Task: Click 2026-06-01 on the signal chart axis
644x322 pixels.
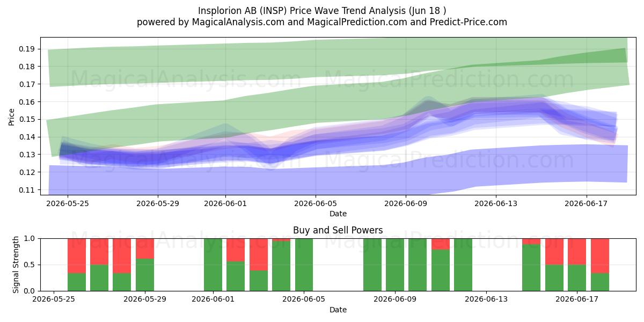Action: coord(213,299)
